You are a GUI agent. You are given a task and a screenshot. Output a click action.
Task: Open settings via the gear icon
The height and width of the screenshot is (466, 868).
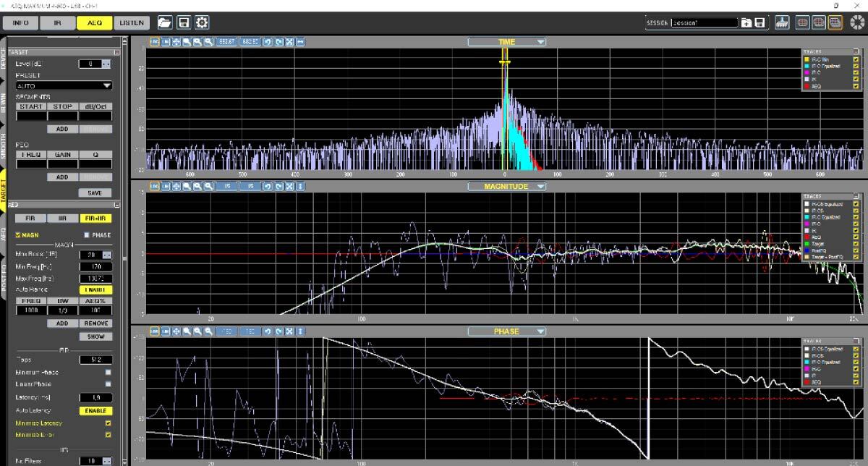tap(202, 22)
